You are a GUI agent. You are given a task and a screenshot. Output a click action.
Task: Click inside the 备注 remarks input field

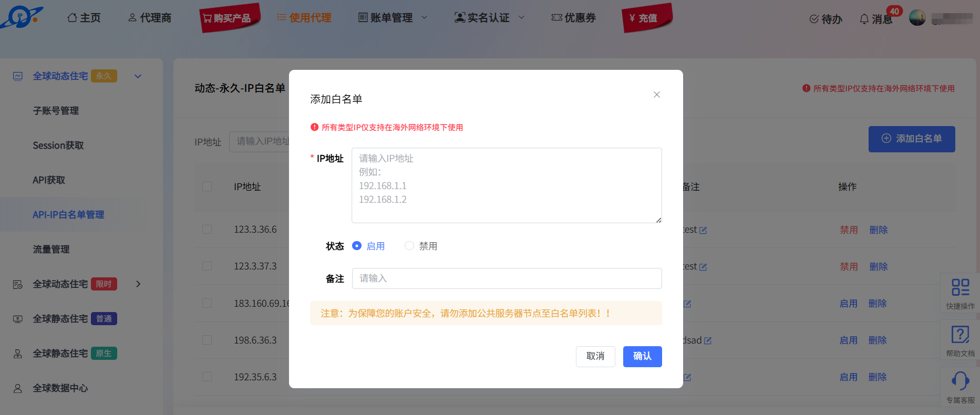click(x=506, y=278)
